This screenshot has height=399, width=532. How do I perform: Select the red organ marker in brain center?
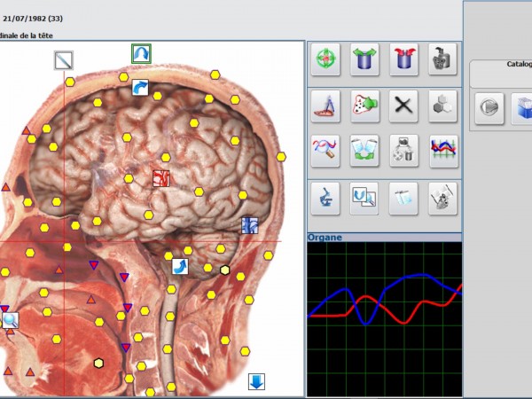click(x=160, y=178)
